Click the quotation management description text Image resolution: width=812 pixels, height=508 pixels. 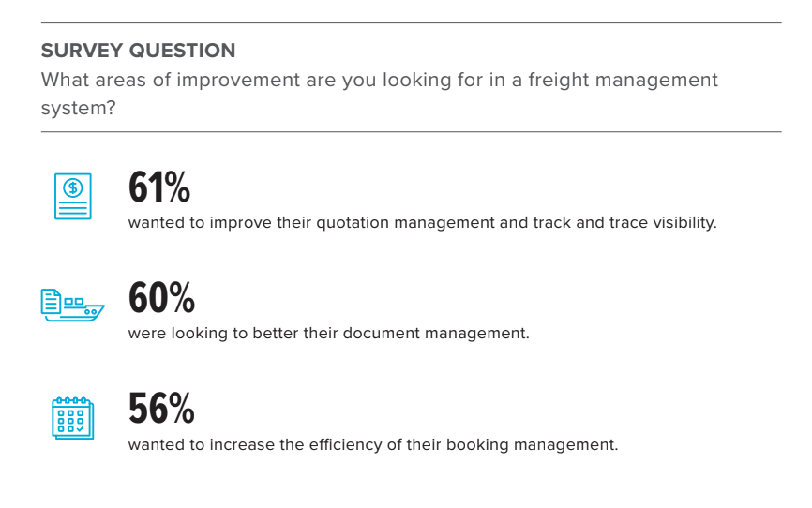point(423,223)
